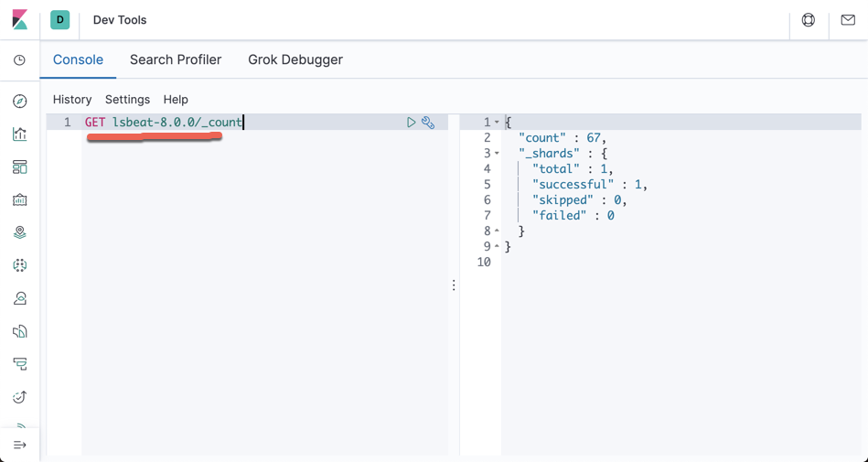Open Recently viewed clock icon
The height and width of the screenshot is (462, 868).
pos(19,59)
